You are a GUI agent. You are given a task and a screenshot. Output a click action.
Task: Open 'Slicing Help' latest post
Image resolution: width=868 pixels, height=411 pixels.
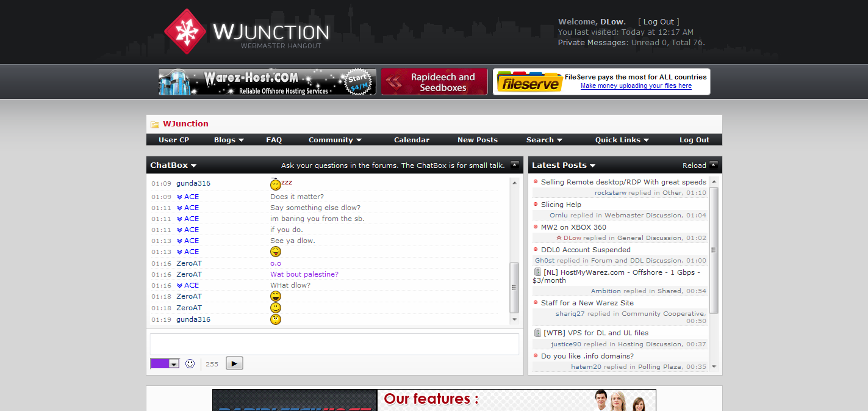click(x=561, y=205)
